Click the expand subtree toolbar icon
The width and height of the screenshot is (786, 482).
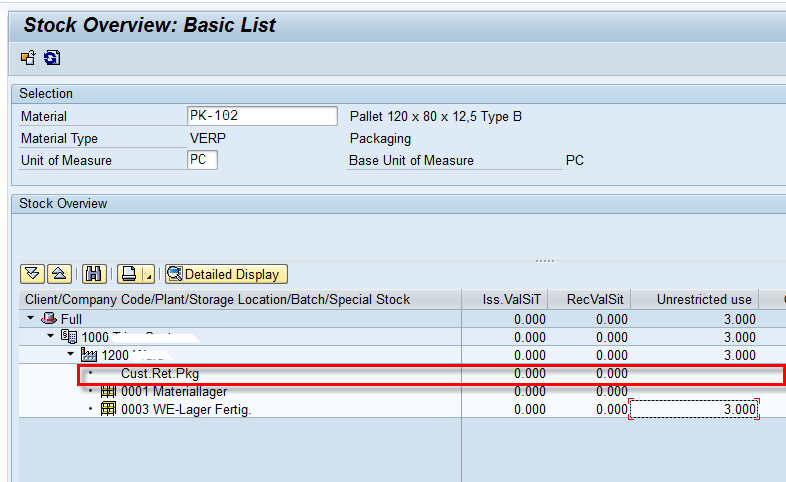coord(32,273)
